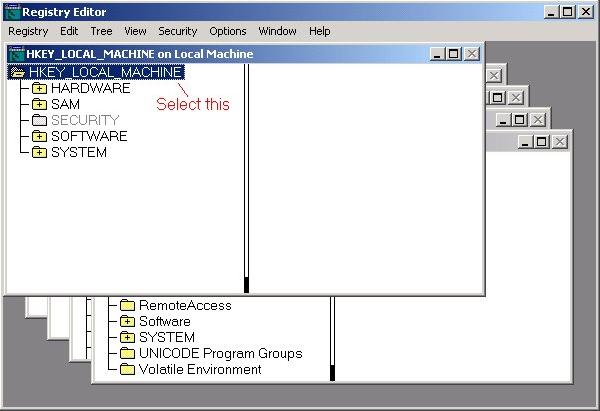Expand the SYSTEM key in front window
The image size is (600, 411).
click(39, 153)
